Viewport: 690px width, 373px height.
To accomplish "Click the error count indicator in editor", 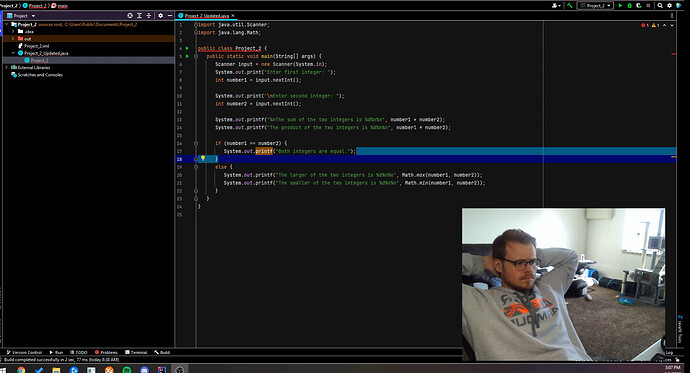I will [645, 25].
